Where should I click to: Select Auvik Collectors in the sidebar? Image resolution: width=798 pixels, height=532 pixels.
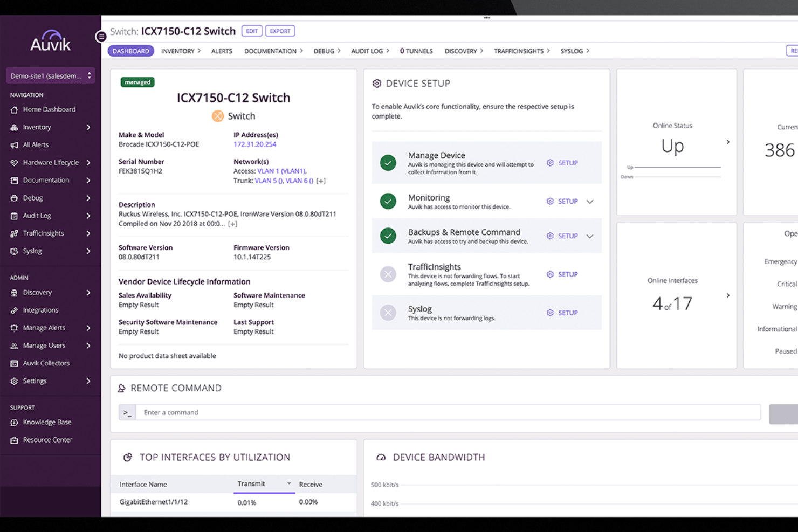45,363
